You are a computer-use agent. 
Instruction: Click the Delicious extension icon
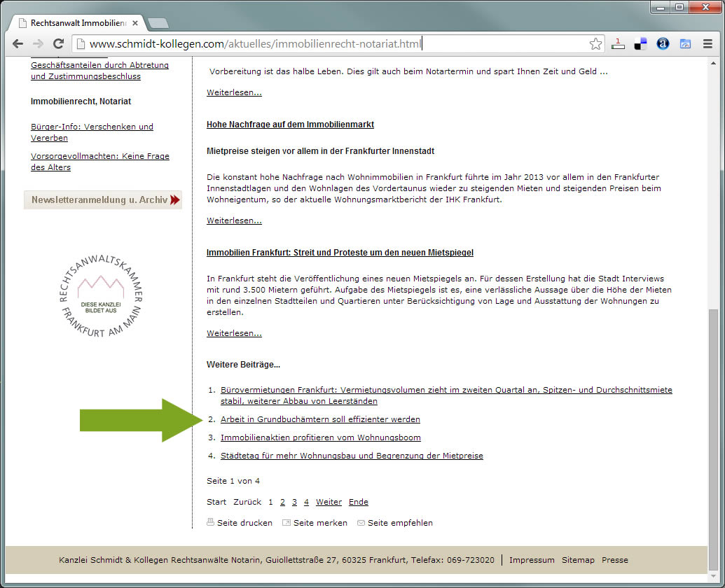640,44
